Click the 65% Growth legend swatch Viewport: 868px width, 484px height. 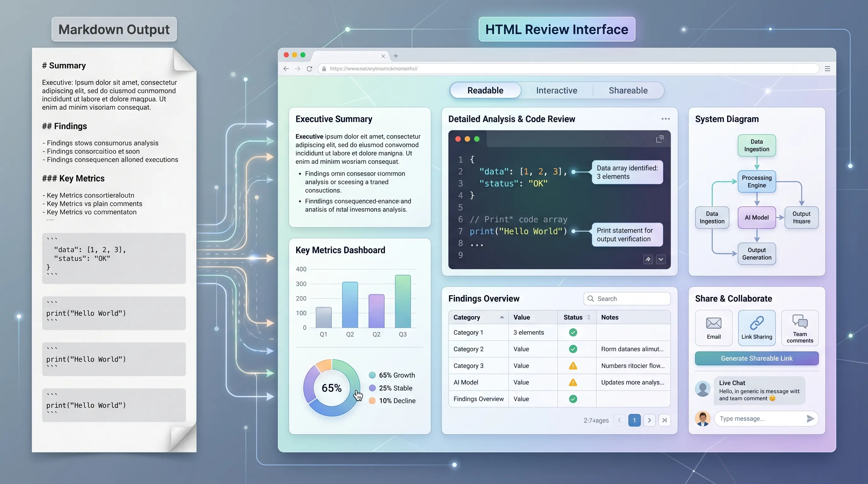coord(372,375)
